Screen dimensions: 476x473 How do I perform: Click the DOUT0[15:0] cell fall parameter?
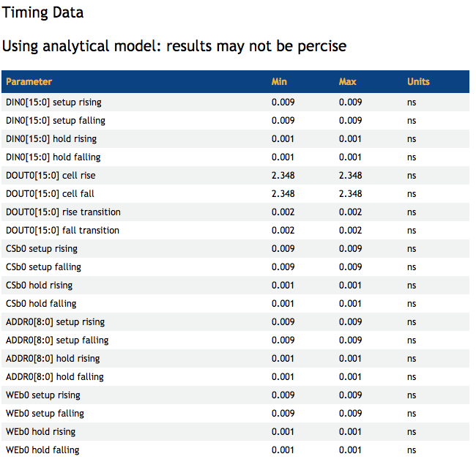coord(50,194)
